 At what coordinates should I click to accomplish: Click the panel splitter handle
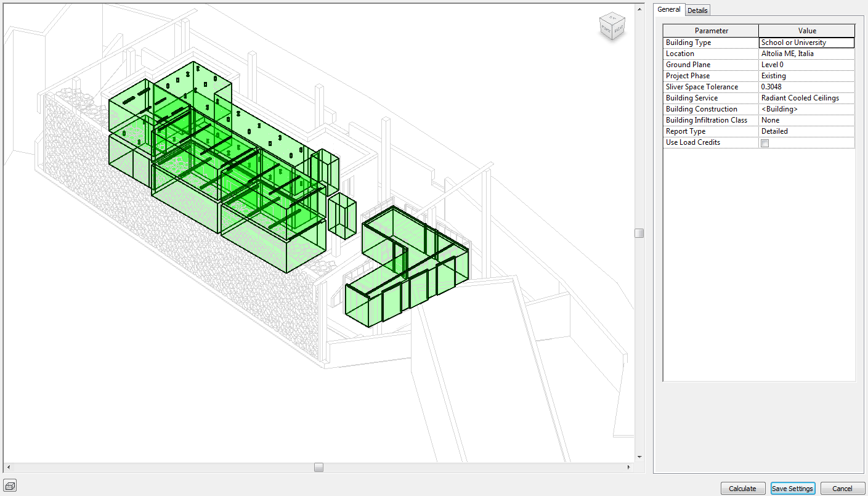click(x=639, y=233)
